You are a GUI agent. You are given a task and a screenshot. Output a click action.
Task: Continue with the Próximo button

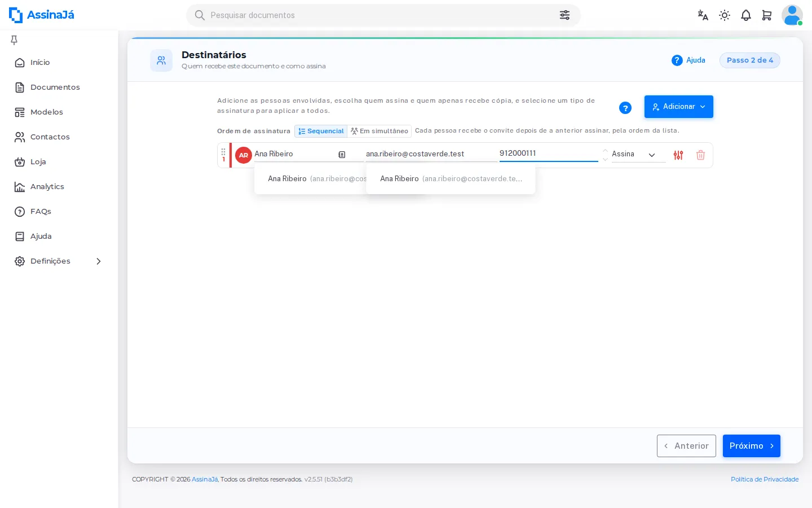(x=752, y=446)
